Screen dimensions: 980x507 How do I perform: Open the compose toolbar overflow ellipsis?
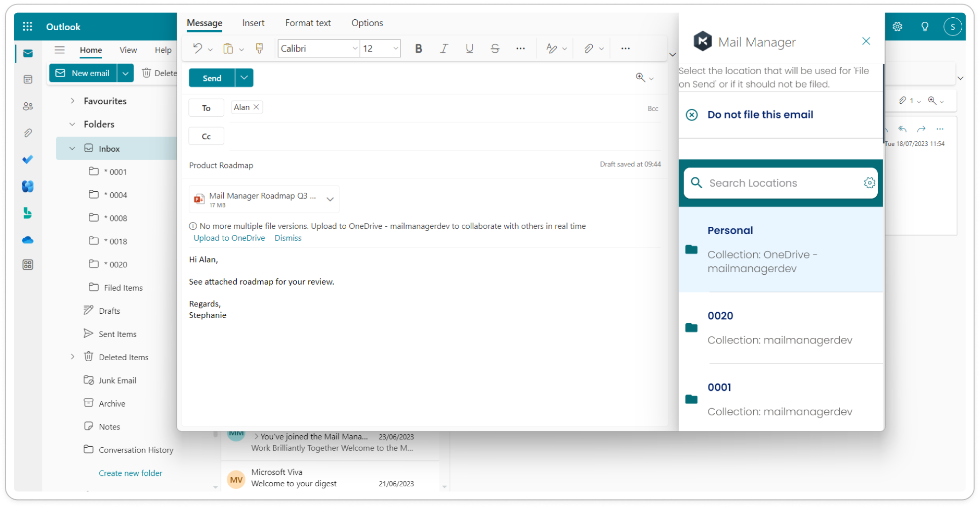[625, 48]
